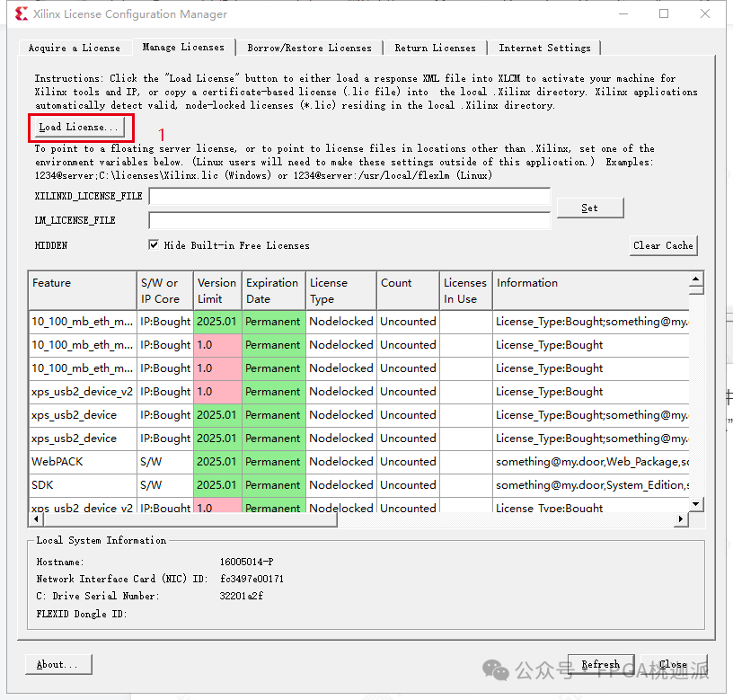Click the Refresh button

[x=600, y=664]
